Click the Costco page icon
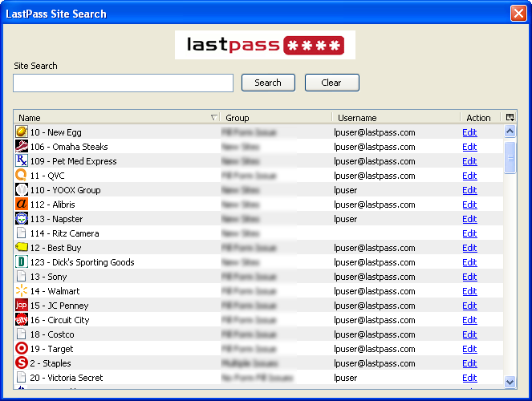 (22, 334)
